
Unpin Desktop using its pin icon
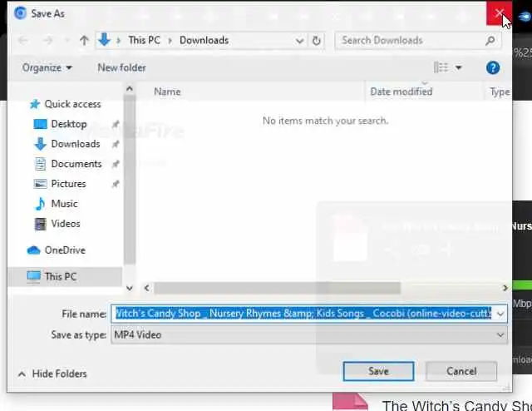click(116, 124)
